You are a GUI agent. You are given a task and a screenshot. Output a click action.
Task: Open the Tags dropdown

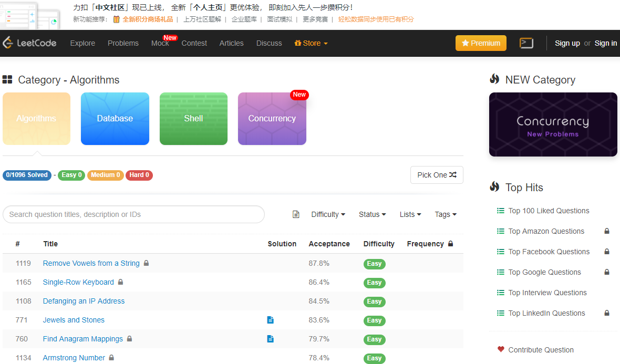point(445,214)
